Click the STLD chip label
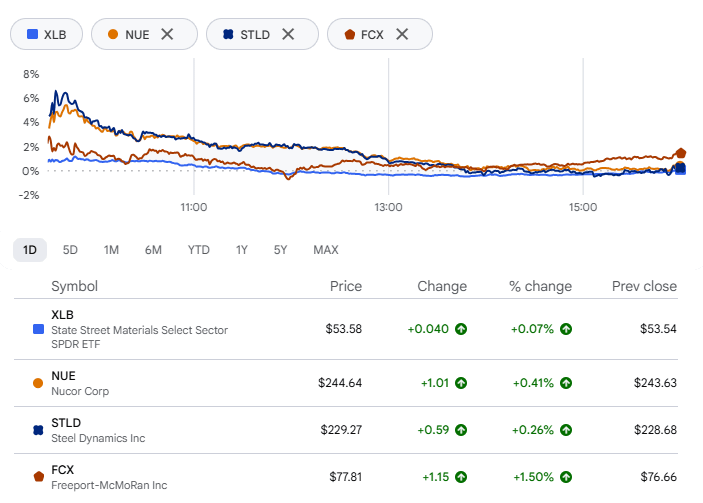703x503 pixels. tap(255, 35)
